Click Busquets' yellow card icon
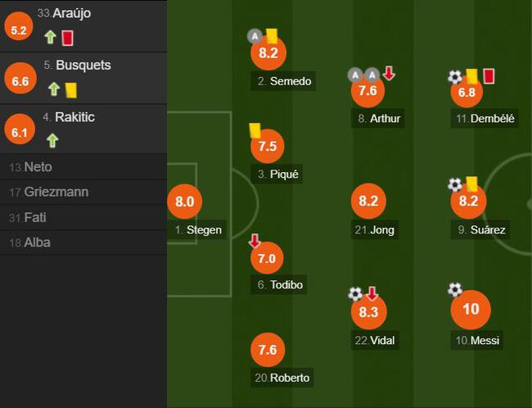 [70, 89]
